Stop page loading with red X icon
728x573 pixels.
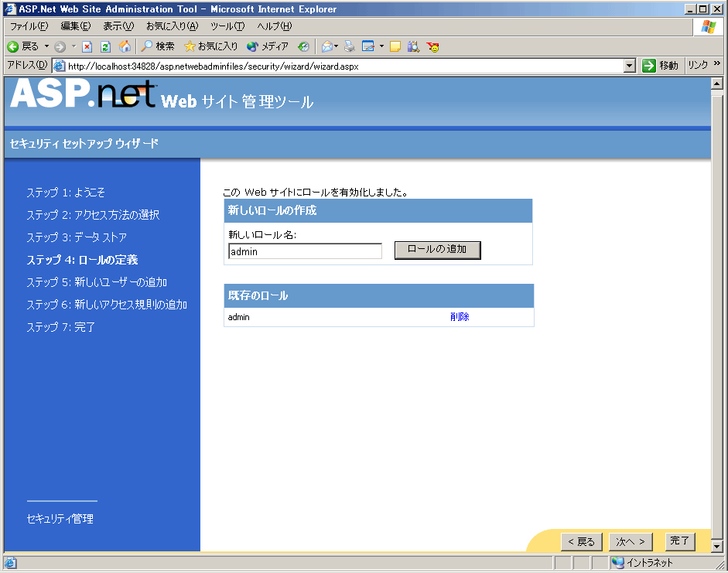[x=87, y=46]
